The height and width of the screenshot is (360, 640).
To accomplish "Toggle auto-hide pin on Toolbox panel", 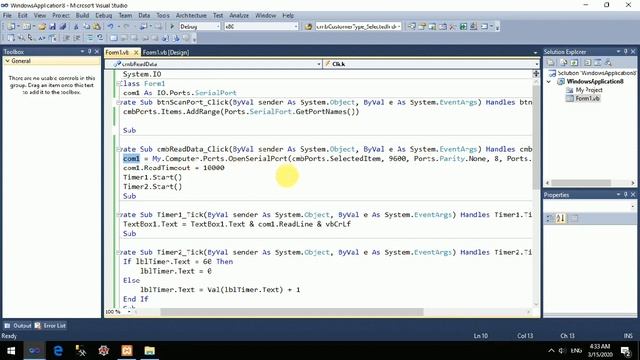I will pos(89,51).
